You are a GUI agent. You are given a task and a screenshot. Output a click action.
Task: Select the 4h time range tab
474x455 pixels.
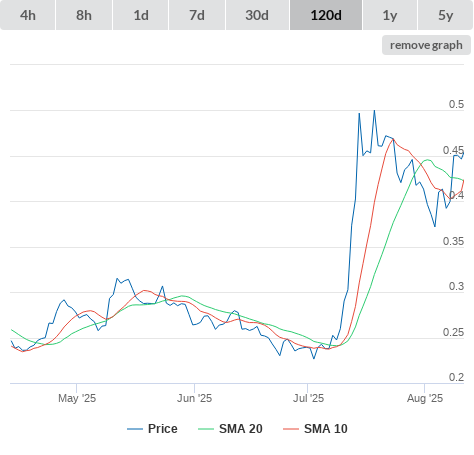[x=28, y=15]
